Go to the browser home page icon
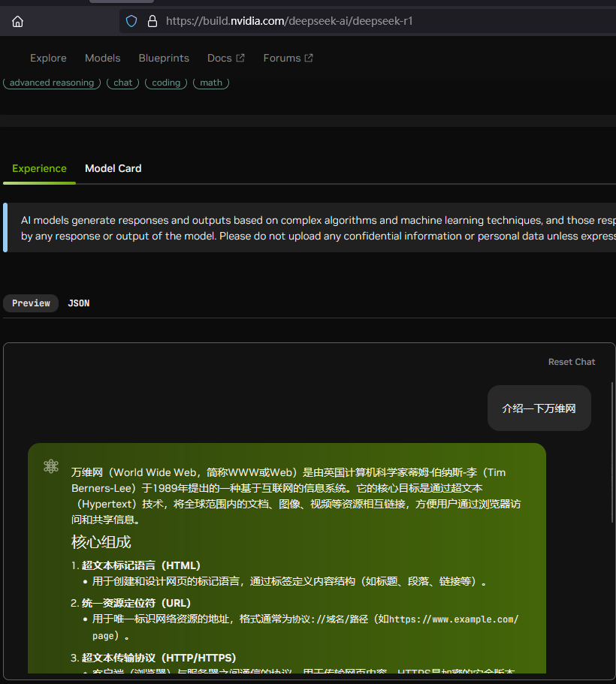The image size is (616, 684). (17, 21)
